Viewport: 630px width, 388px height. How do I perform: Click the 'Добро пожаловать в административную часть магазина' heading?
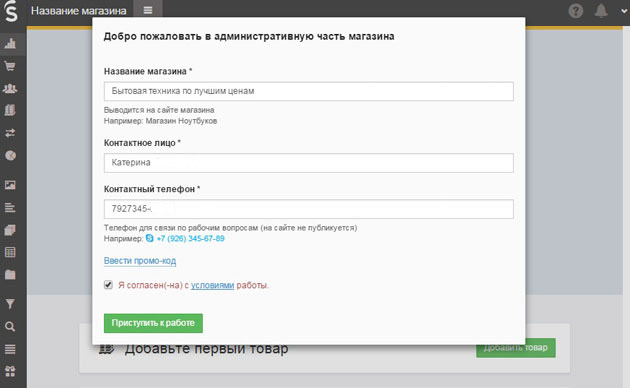pyautogui.click(x=249, y=36)
